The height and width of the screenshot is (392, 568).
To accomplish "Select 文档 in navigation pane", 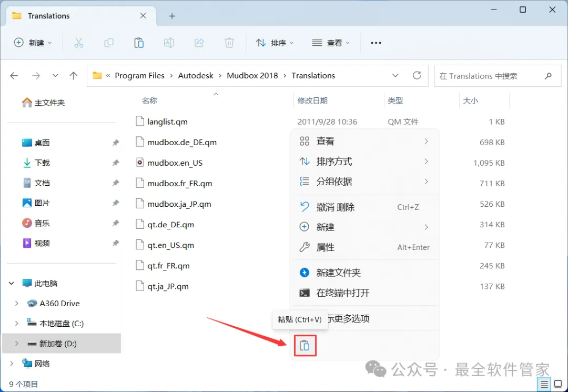I will click(36, 183).
